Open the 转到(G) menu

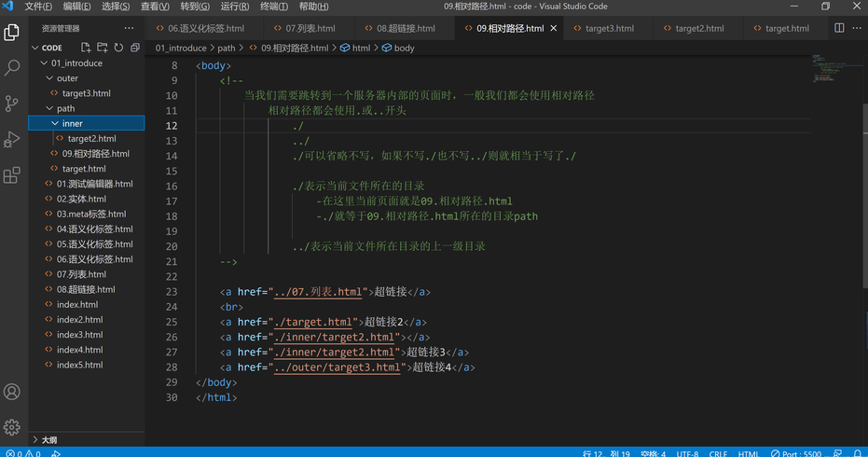(195, 7)
